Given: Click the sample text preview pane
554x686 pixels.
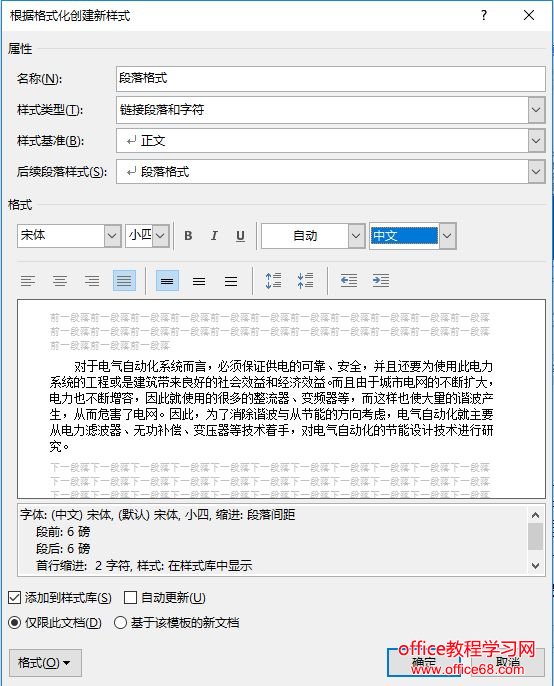Looking at the screenshot, I should (281, 399).
